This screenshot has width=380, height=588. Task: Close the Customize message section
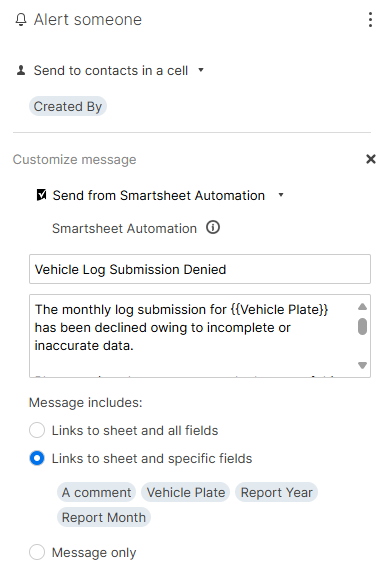[371, 159]
